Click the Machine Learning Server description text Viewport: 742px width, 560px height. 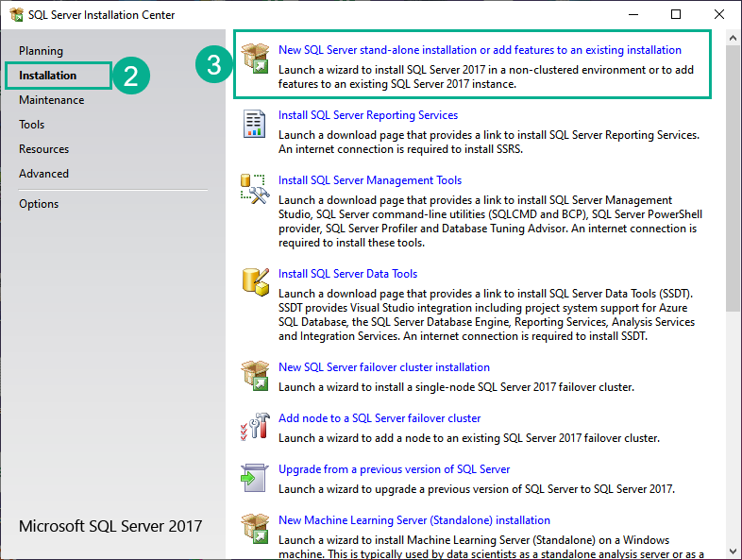click(491, 547)
